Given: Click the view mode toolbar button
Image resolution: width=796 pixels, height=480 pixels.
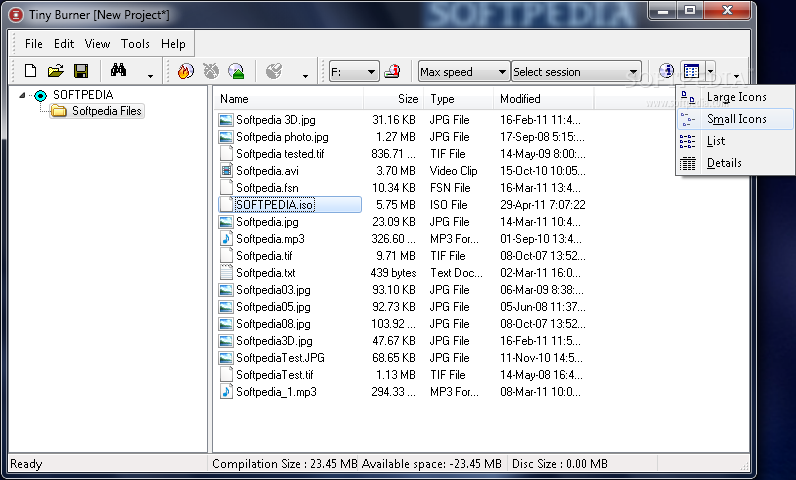Looking at the screenshot, I should tap(691, 71).
